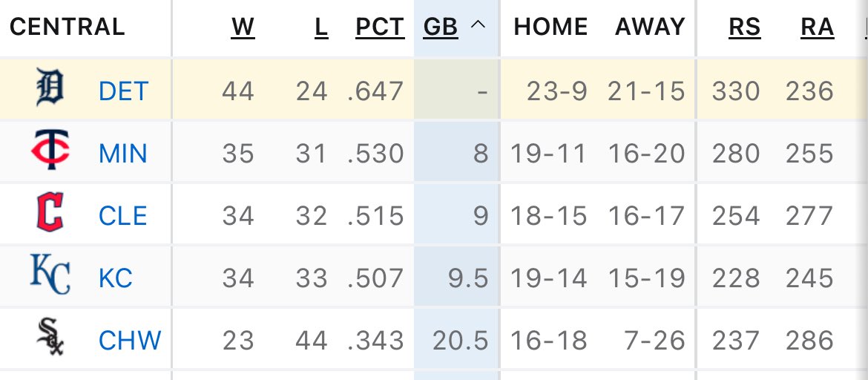Sort standings by RS column

click(745, 27)
